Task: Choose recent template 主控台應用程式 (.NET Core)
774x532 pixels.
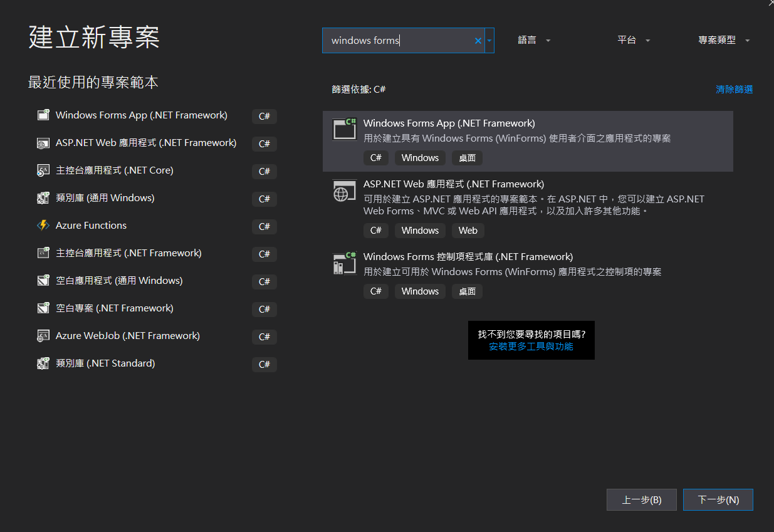Action: (156, 171)
